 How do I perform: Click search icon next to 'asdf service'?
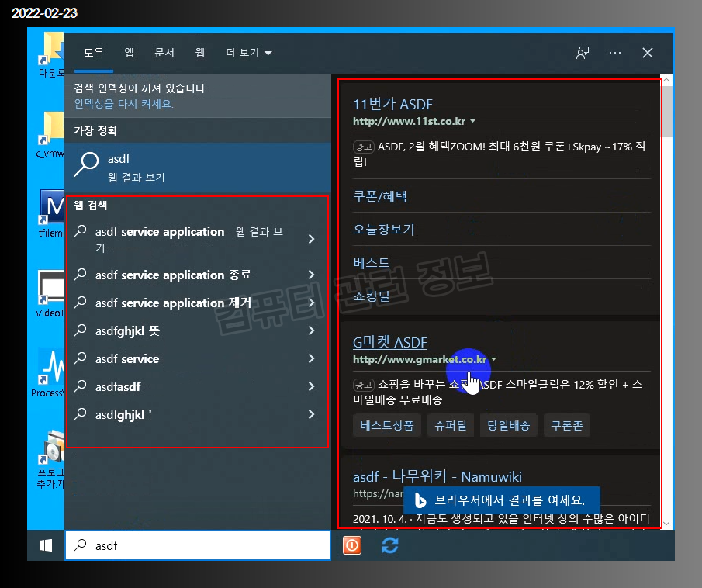(x=80, y=358)
